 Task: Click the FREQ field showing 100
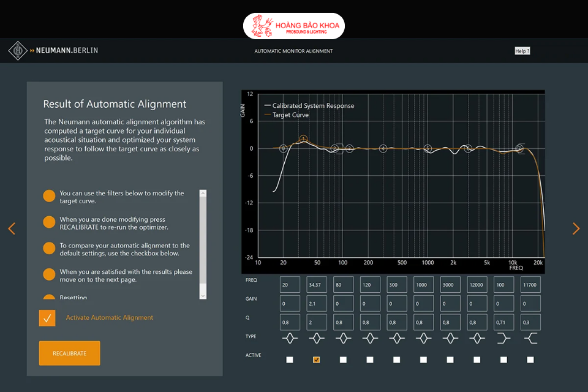point(503,285)
